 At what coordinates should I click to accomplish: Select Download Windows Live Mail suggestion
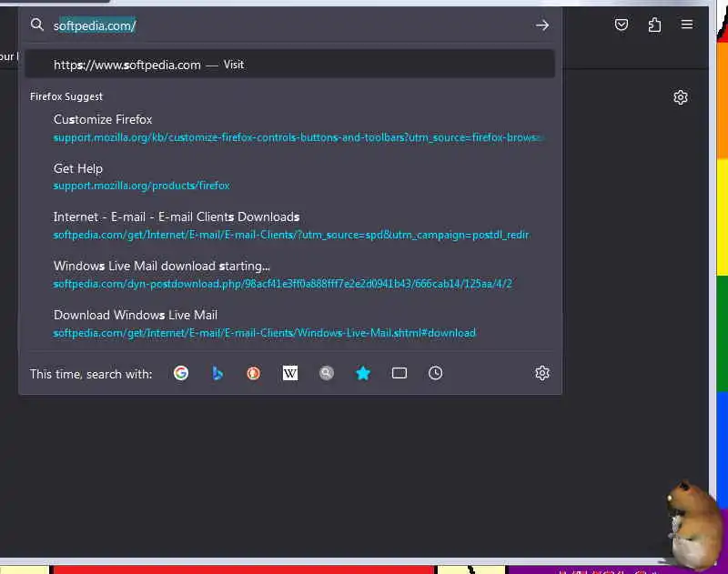(290, 324)
